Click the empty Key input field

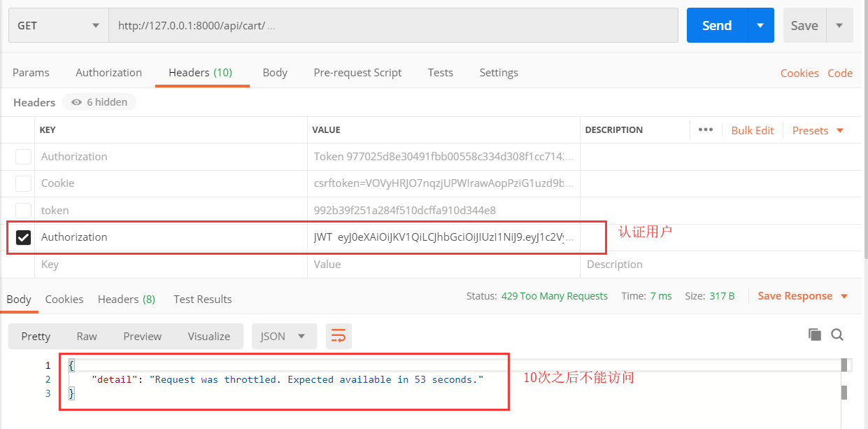pos(171,265)
